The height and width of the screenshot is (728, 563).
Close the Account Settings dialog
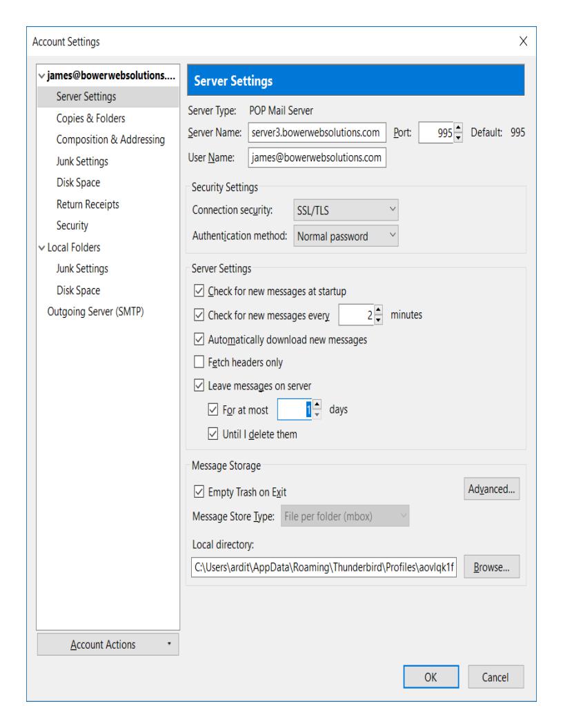523,41
